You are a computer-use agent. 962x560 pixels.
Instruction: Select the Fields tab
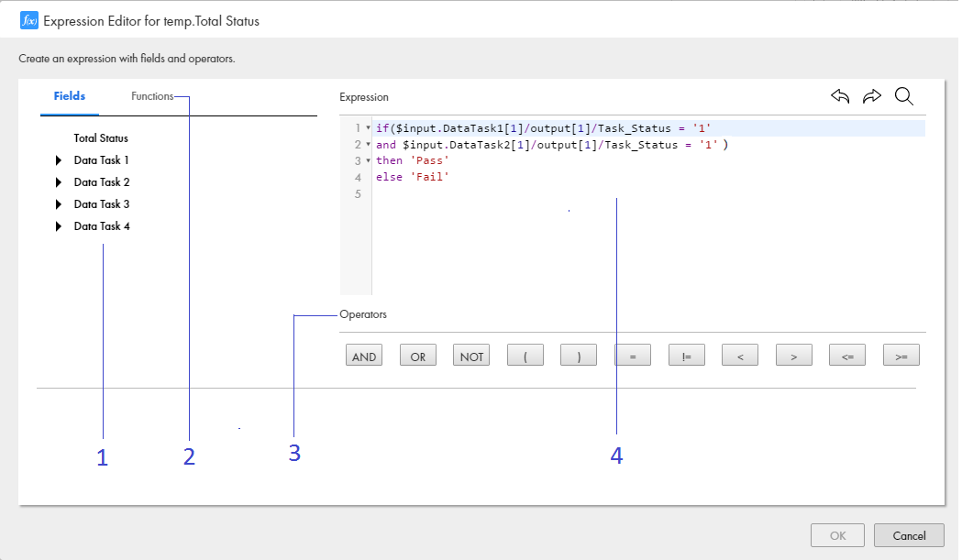coord(70,96)
